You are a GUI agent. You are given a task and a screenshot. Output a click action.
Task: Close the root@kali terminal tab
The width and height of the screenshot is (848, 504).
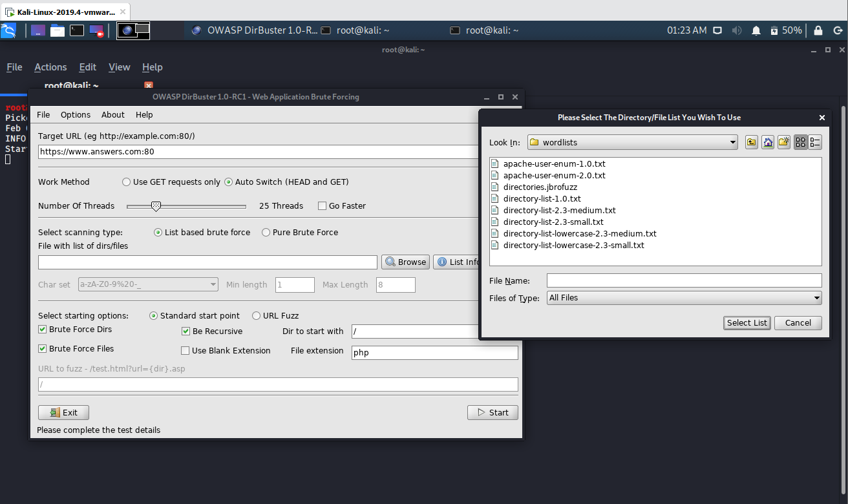pos(149,85)
